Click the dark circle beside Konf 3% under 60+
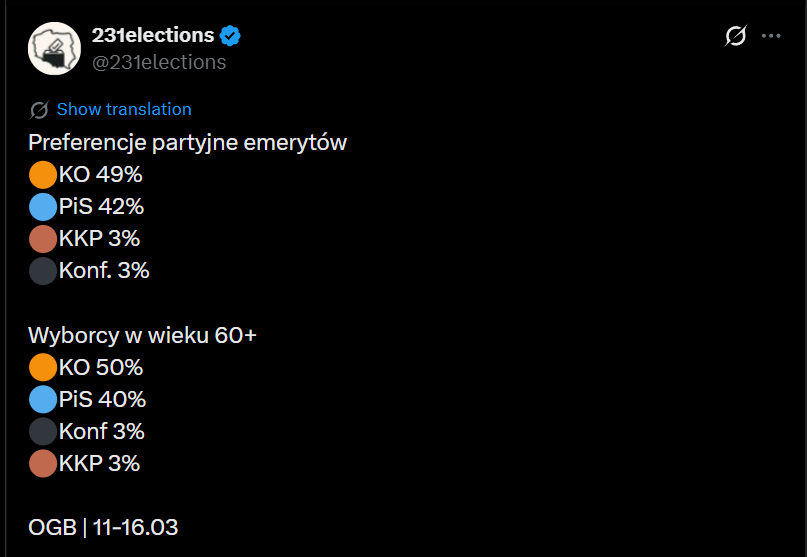807x557 pixels. coord(43,431)
